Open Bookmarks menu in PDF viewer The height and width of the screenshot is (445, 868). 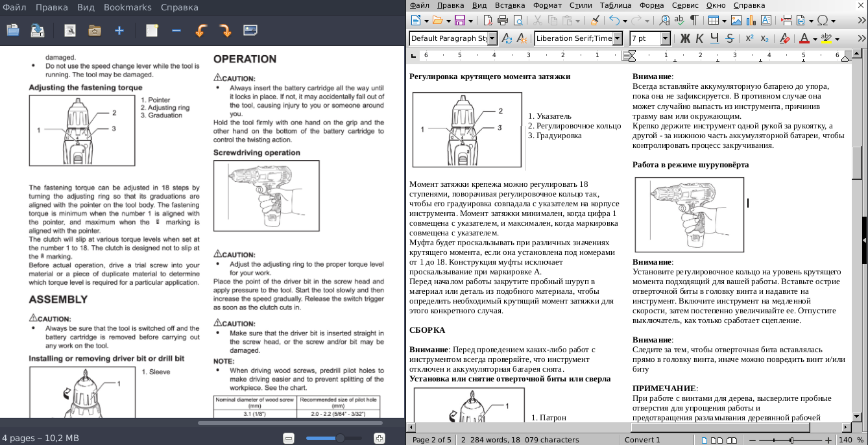127,8
